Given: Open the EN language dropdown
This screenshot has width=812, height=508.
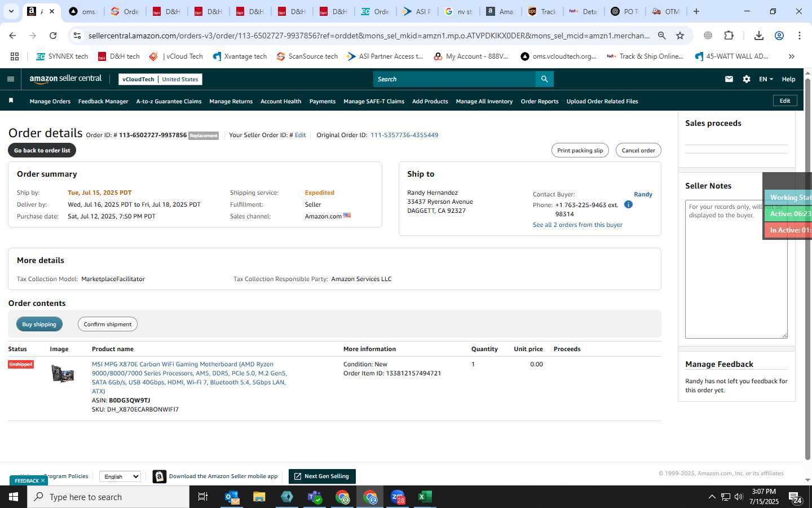Looking at the screenshot, I should point(766,79).
